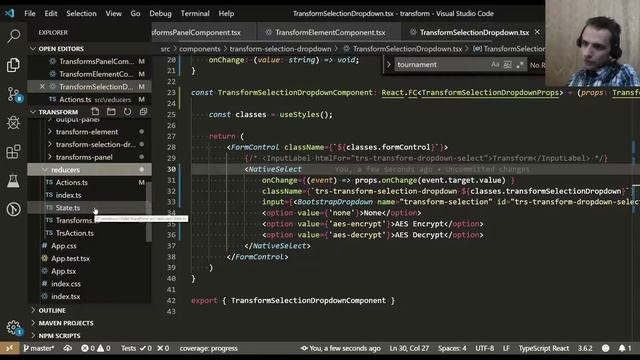Screen dimensions: 640x360
Task: Open App.css file
Action: [64, 246]
